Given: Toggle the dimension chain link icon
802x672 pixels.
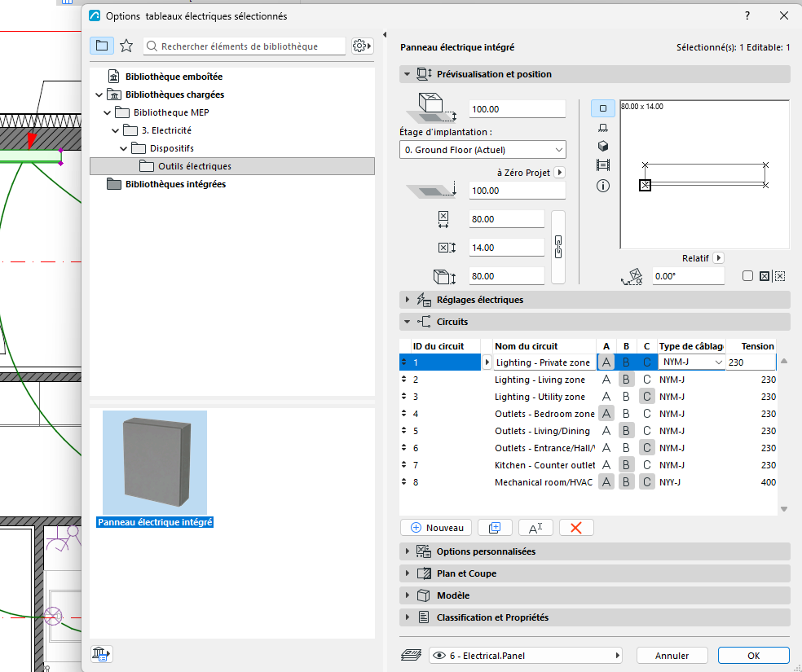Looking at the screenshot, I should click(x=558, y=248).
